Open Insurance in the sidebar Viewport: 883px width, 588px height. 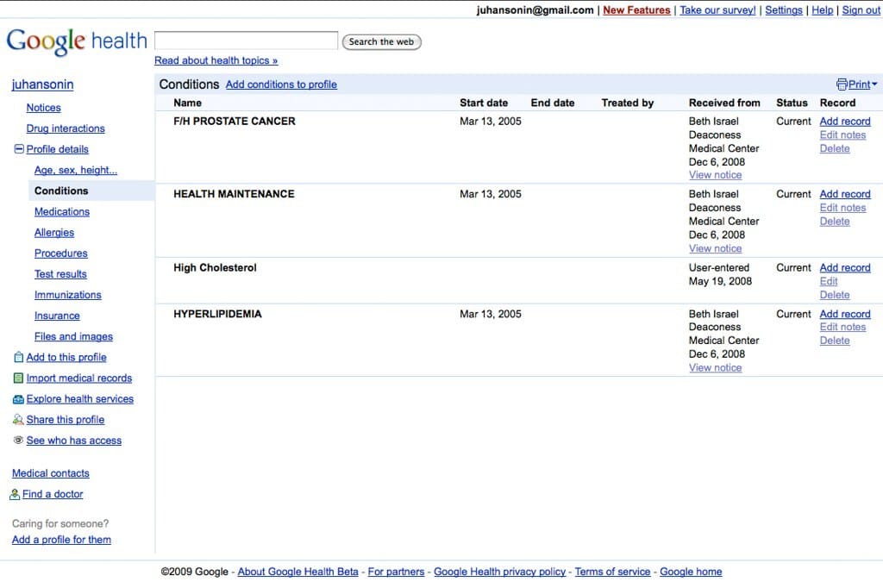pos(57,316)
